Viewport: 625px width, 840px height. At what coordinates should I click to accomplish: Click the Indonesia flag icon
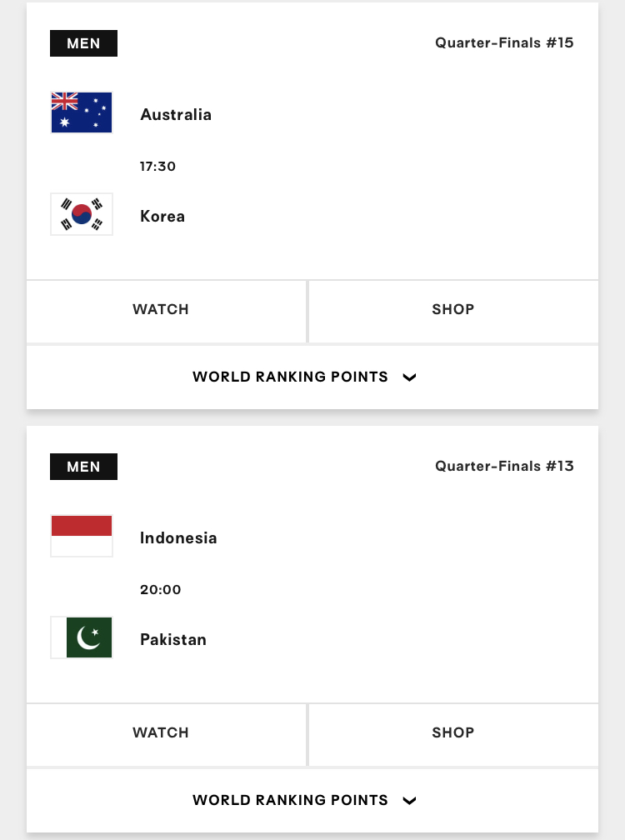[82, 536]
